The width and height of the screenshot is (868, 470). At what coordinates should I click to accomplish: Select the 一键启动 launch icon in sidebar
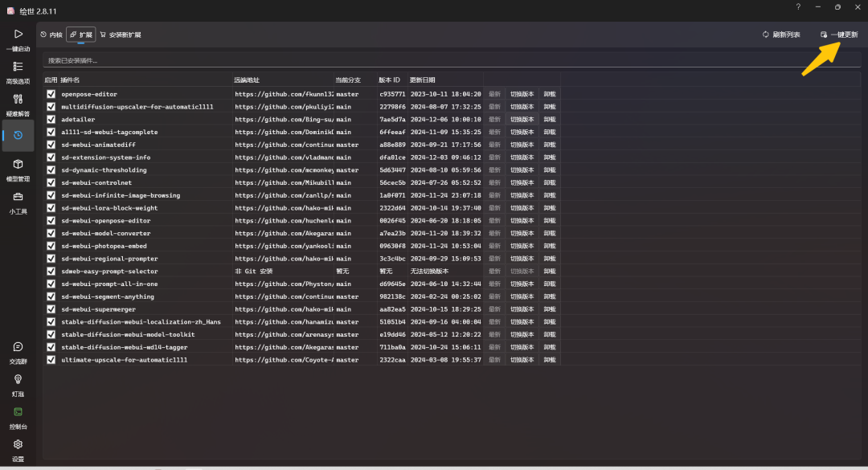pos(18,39)
